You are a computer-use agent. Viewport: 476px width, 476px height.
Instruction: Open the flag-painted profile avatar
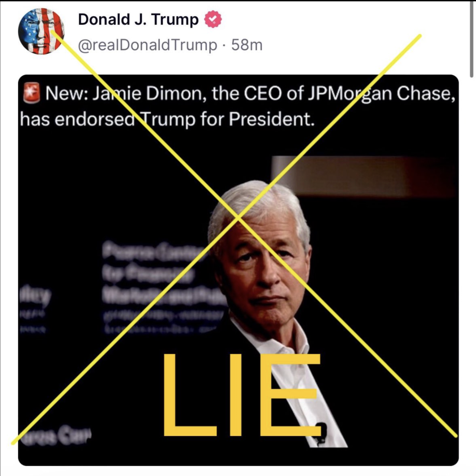coord(41,31)
